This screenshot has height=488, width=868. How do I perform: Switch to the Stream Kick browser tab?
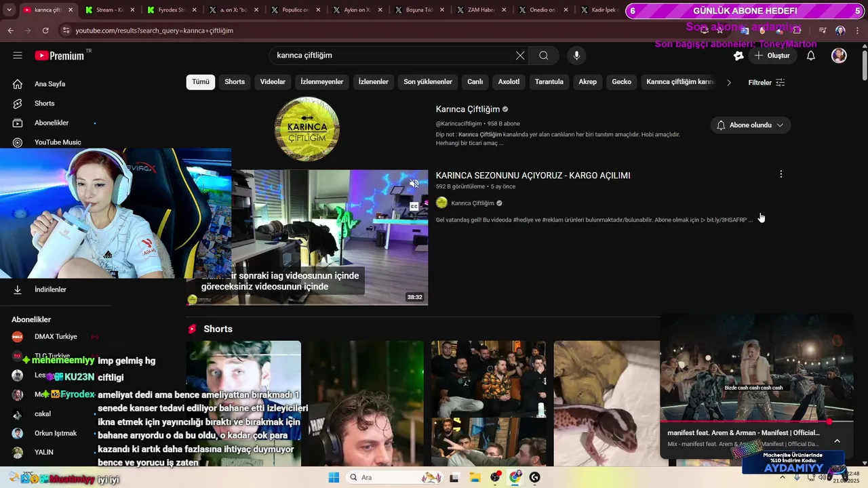(x=109, y=10)
